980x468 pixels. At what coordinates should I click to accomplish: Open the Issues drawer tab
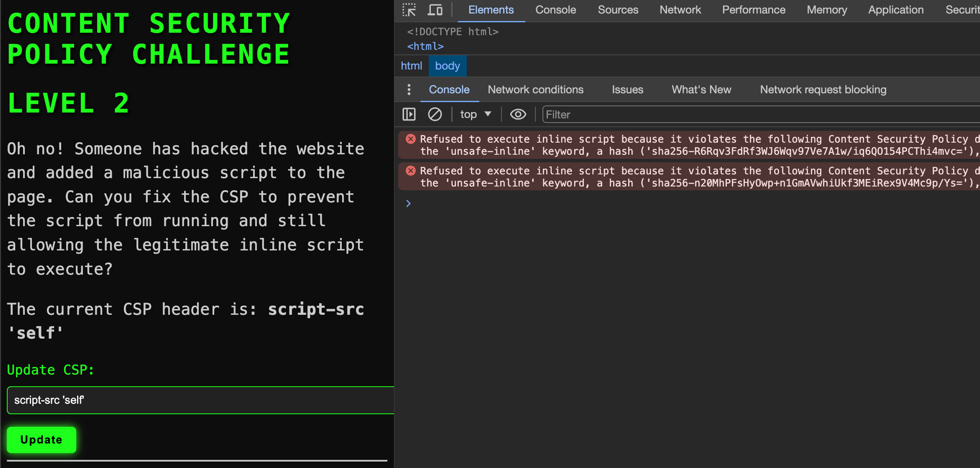coord(627,90)
